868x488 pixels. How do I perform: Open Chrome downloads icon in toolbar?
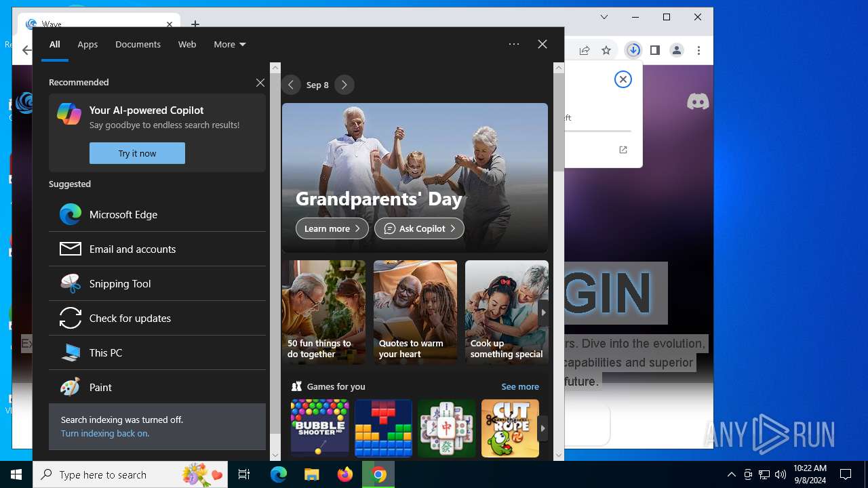click(633, 50)
